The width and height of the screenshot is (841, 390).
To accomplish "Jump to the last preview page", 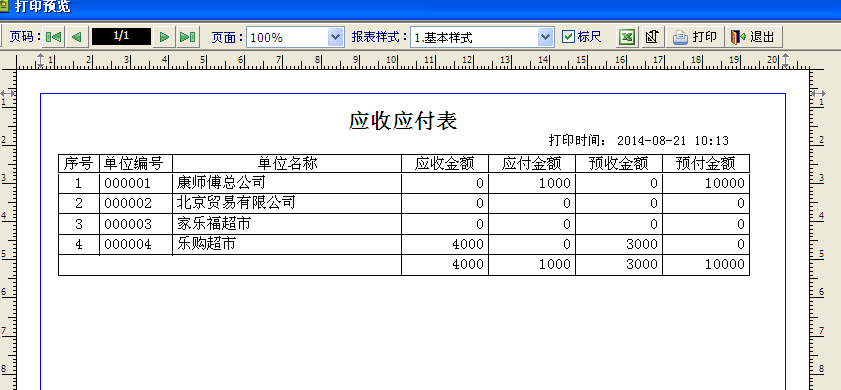I will [187, 37].
